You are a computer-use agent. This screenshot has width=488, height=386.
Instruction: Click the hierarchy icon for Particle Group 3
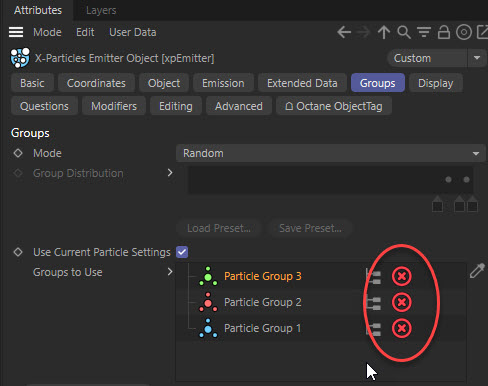(x=373, y=276)
